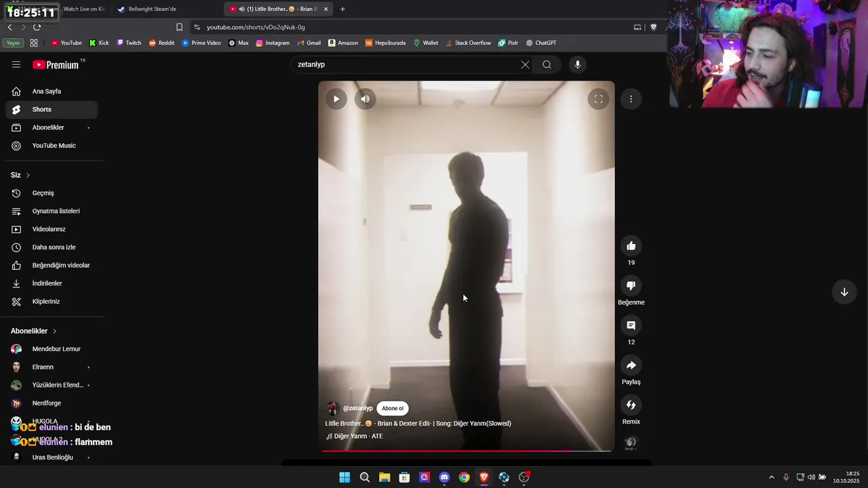Open a new browser tab
The height and width of the screenshot is (488, 868).
(342, 9)
